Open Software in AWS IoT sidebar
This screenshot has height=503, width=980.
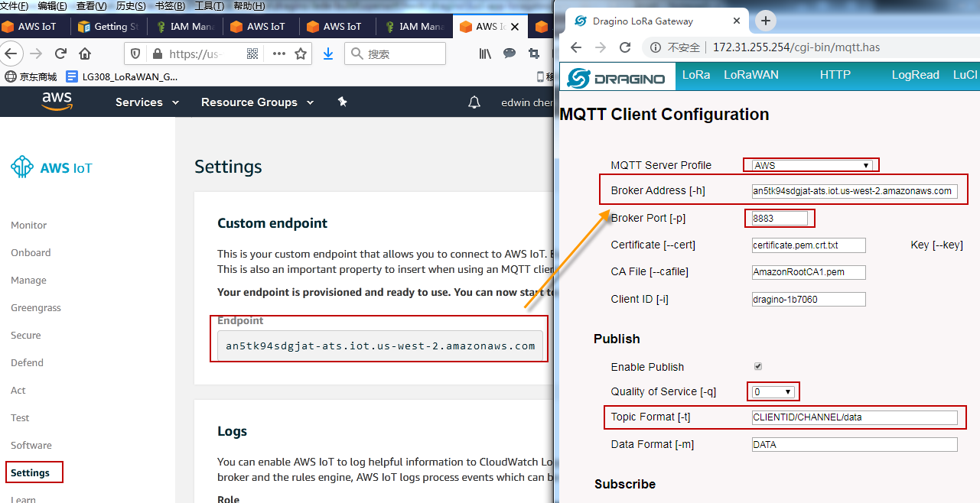[x=31, y=446]
